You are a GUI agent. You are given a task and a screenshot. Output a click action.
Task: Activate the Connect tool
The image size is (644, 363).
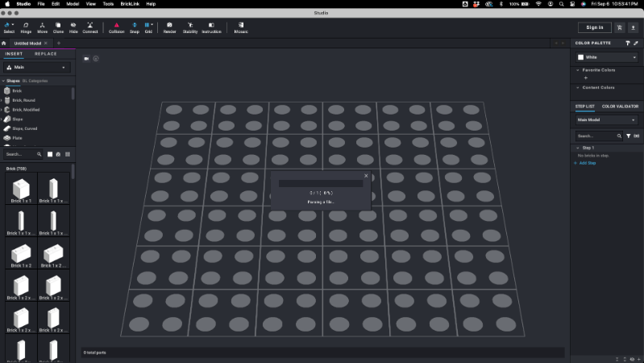(89, 27)
